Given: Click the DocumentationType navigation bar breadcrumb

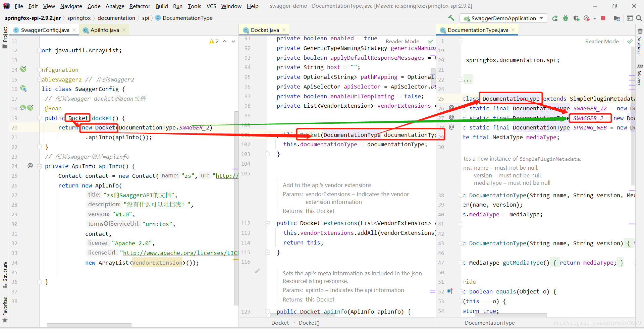Looking at the screenshot, I should [184, 18].
